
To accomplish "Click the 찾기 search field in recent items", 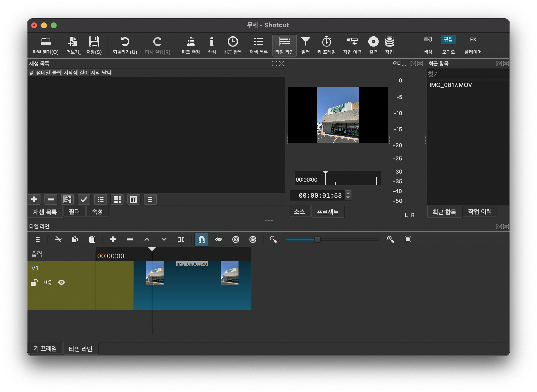I will pyautogui.click(x=468, y=74).
